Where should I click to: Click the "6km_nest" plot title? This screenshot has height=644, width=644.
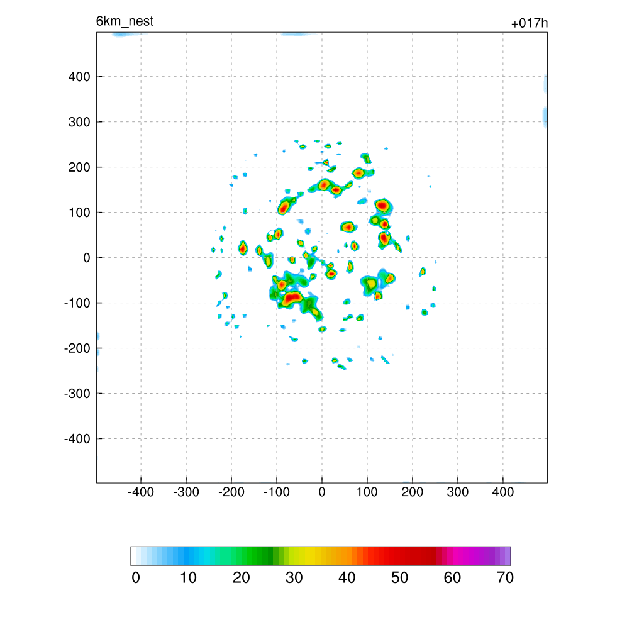[125, 21]
